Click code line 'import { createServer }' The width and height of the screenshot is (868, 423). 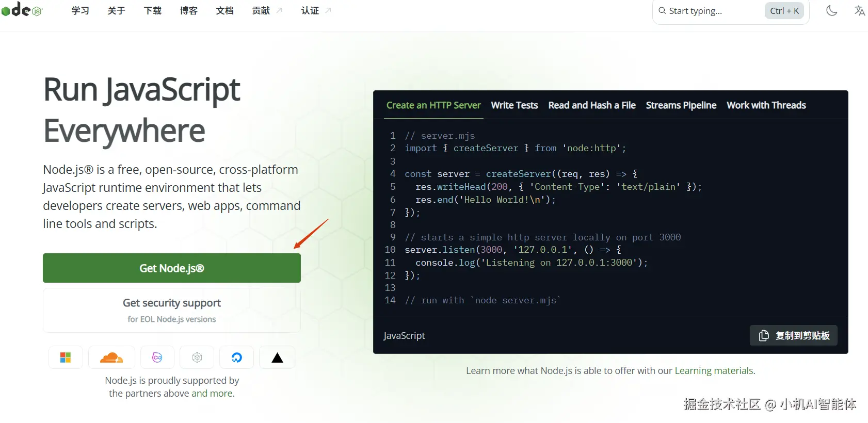(516, 149)
